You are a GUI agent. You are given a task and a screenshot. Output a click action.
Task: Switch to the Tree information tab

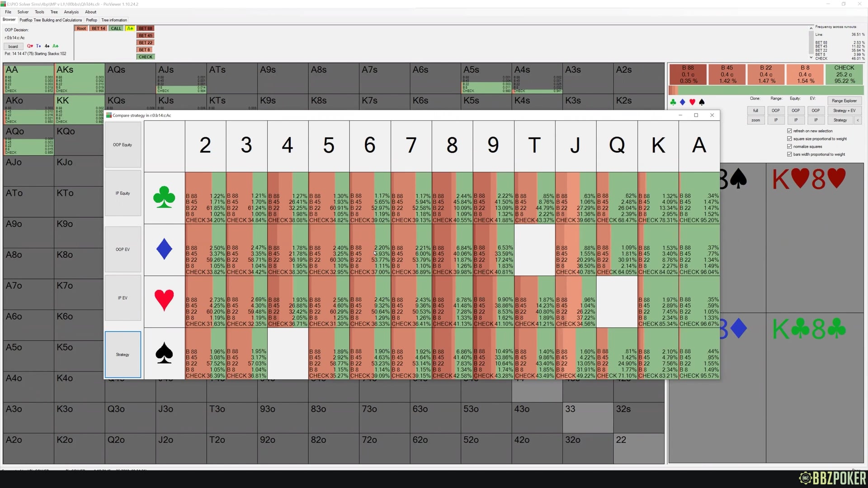pyautogui.click(x=114, y=20)
